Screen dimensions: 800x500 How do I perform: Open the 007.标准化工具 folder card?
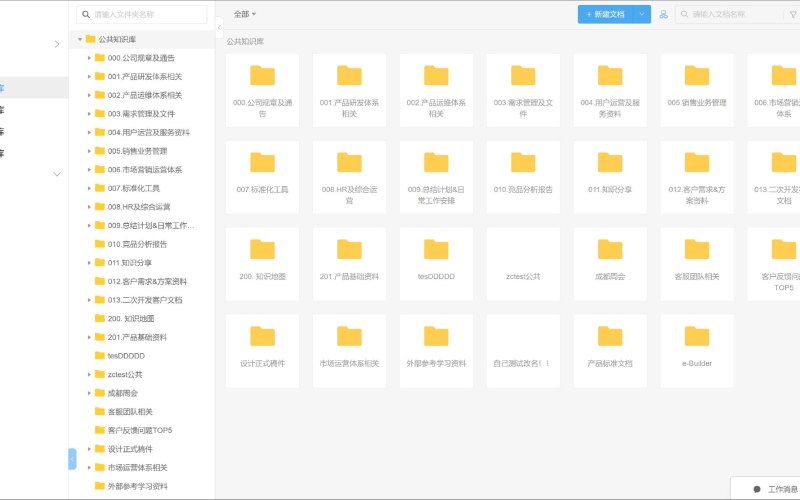(262, 177)
